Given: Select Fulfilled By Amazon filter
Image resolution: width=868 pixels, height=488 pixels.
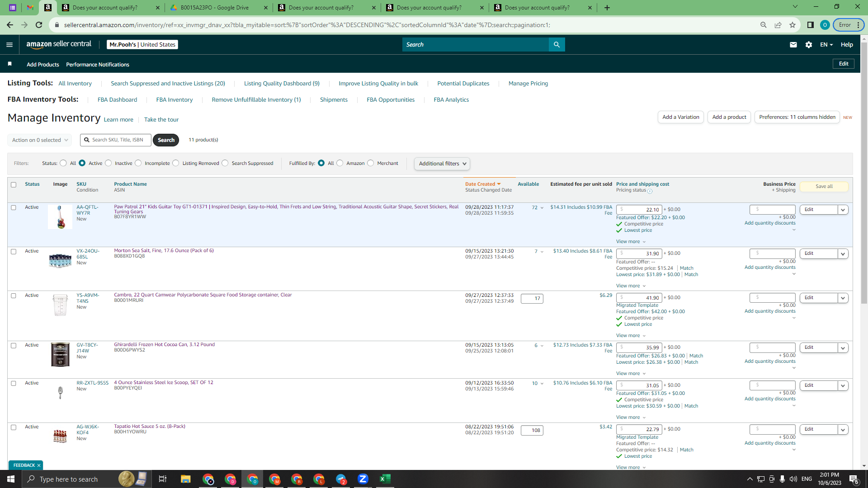Looking at the screenshot, I should (x=340, y=163).
